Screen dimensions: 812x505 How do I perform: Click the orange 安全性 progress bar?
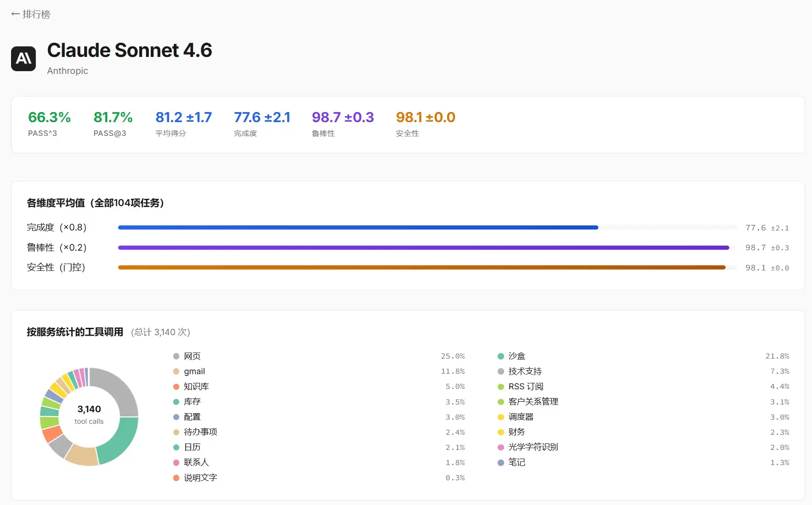(421, 268)
